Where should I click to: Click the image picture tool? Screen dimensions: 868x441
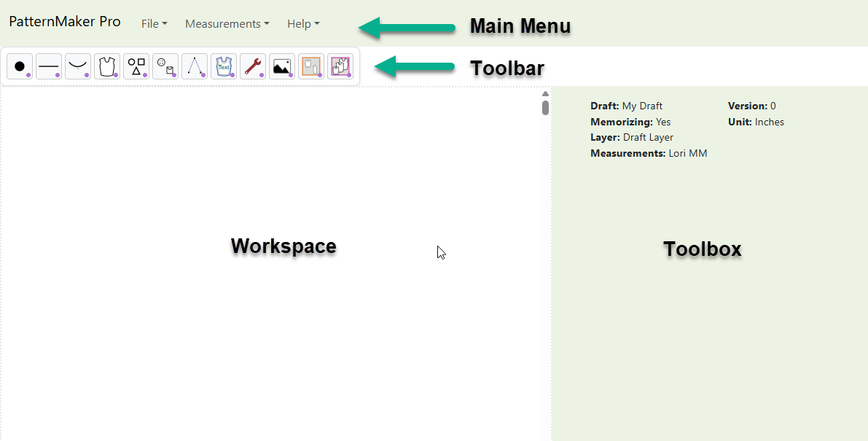click(x=282, y=66)
